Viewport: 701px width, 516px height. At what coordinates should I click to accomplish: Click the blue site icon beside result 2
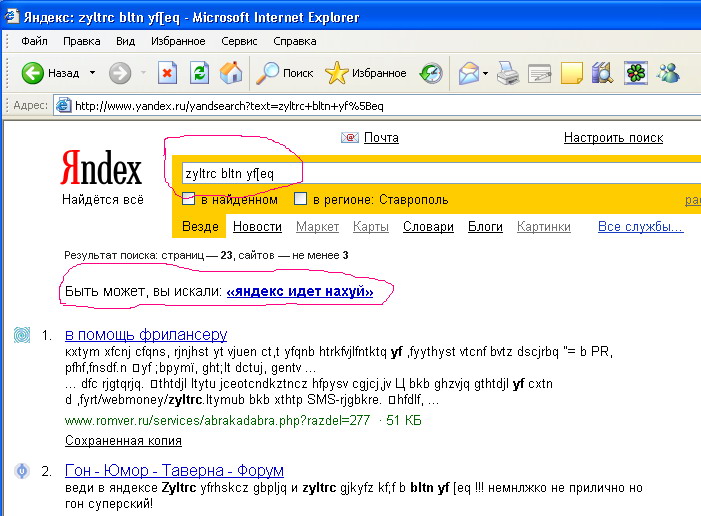pyautogui.click(x=22, y=471)
